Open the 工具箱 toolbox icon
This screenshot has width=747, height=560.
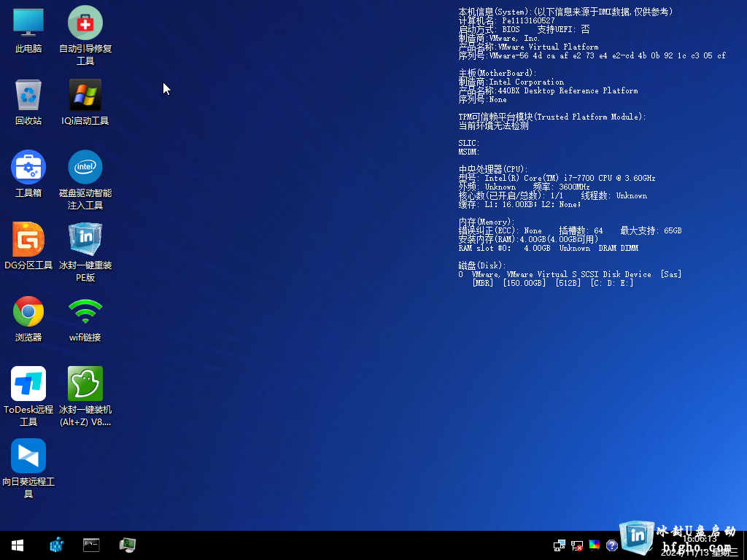(28, 174)
